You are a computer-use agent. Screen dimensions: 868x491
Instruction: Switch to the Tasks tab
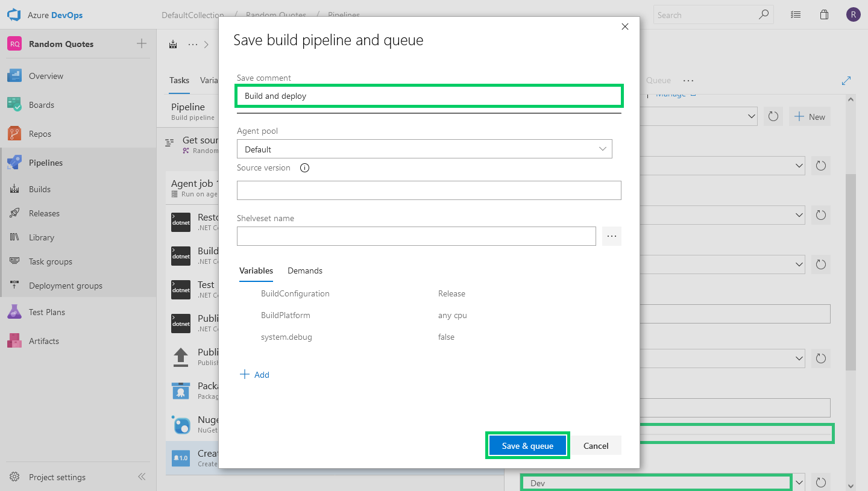pyautogui.click(x=179, y=81)
